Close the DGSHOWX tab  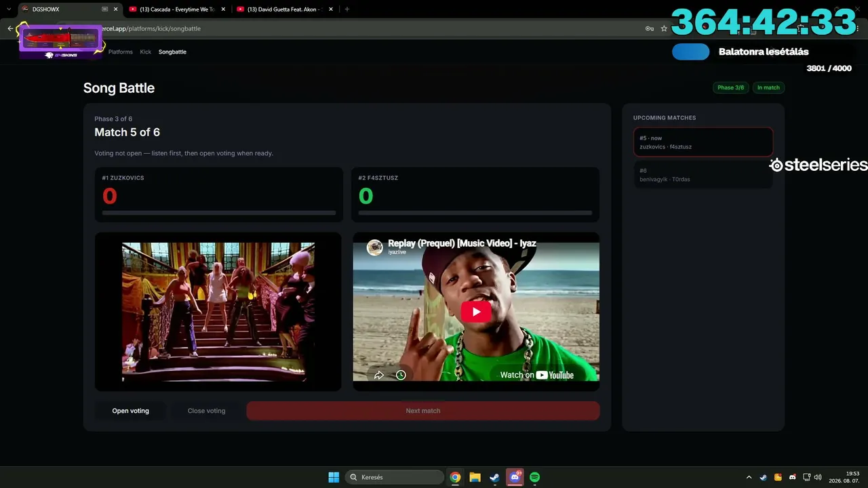tap(115, 9)
